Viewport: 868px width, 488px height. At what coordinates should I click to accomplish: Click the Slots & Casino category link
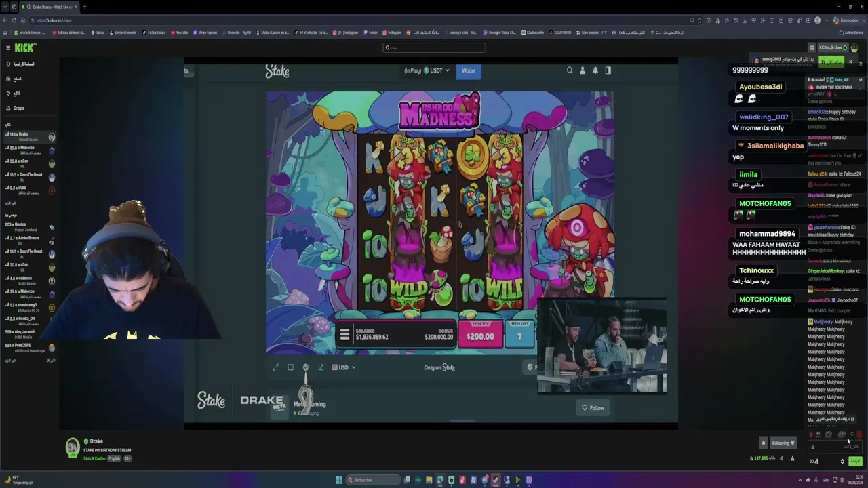[x=94, y=458]
